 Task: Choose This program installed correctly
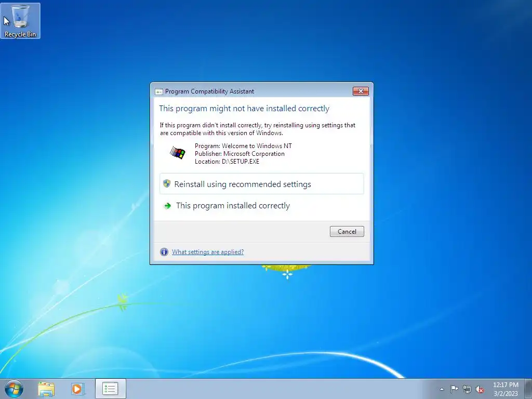(x=262, y=206)
